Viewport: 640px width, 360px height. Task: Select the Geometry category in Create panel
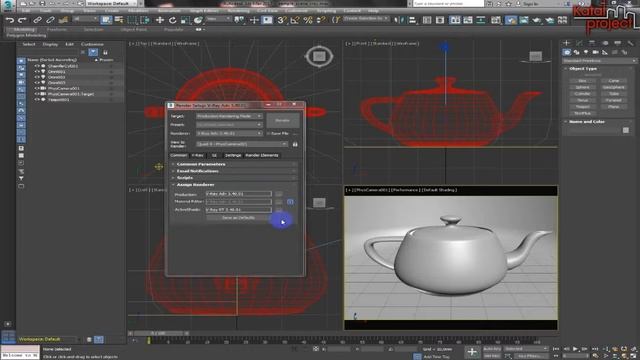(567, 52)
